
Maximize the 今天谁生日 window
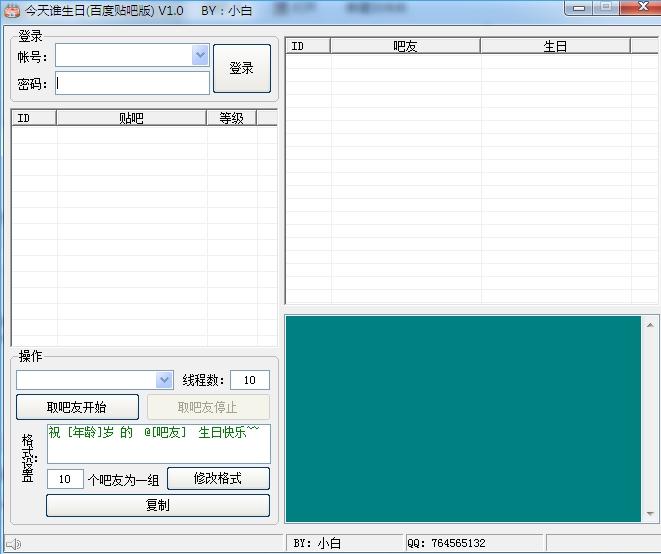point(606,7)
